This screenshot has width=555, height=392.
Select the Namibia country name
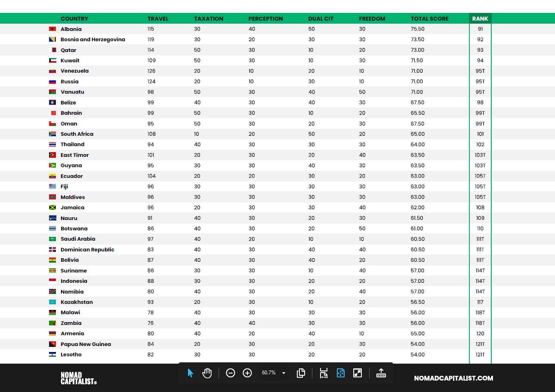pyautogui.click(x=72, y=292)
